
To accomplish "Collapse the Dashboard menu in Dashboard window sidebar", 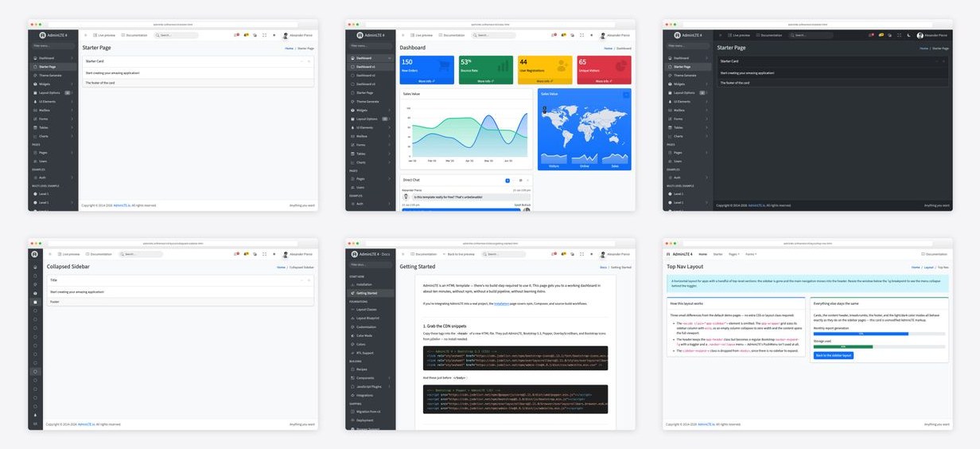I will (x=371, y=58).
